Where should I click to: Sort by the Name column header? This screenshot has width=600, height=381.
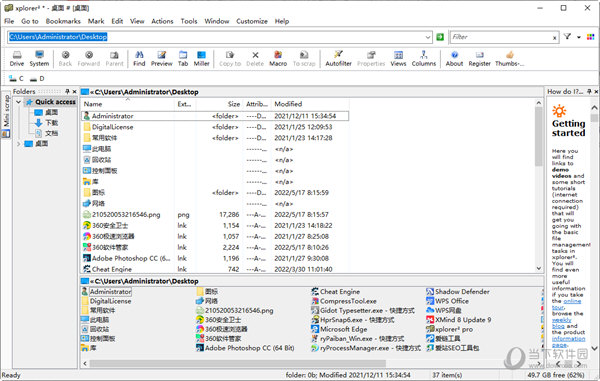[128, 104]
